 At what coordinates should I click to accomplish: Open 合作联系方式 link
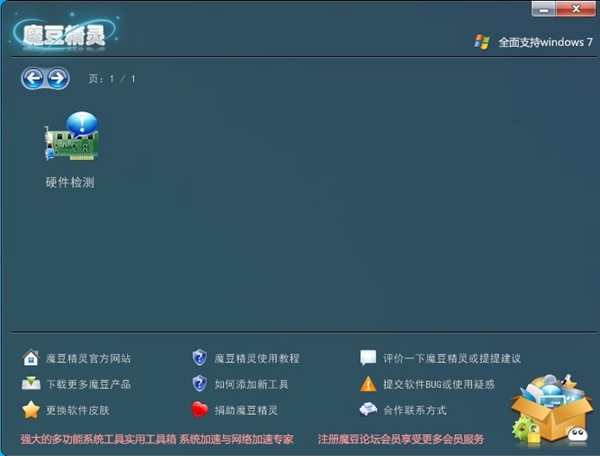click(415, 410)
